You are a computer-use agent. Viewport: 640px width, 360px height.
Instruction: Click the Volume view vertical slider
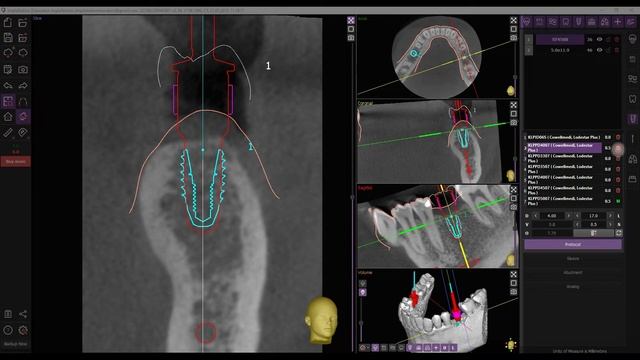point(361,322)
